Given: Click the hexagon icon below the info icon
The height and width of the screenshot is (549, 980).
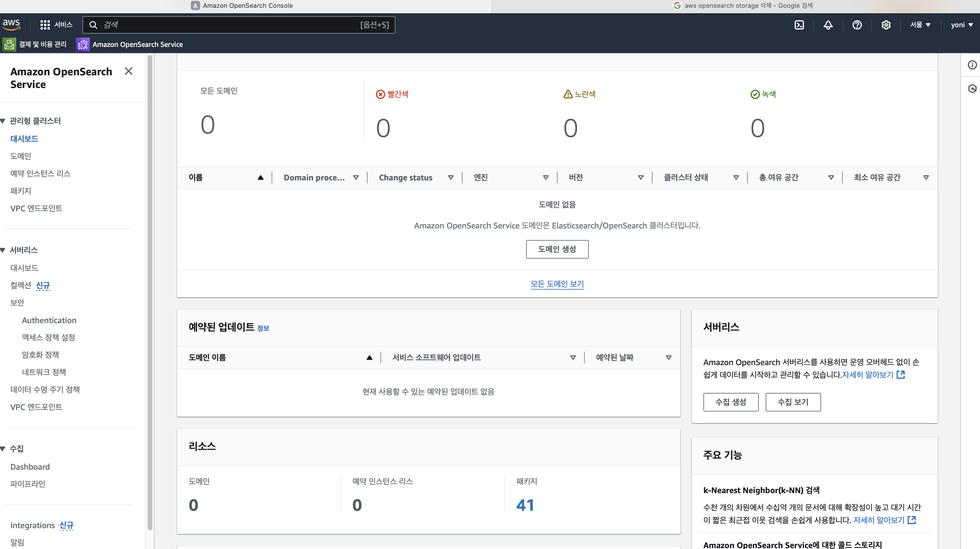Looking at the screenshot, I should pyautogui.click(x=972, y=89).
